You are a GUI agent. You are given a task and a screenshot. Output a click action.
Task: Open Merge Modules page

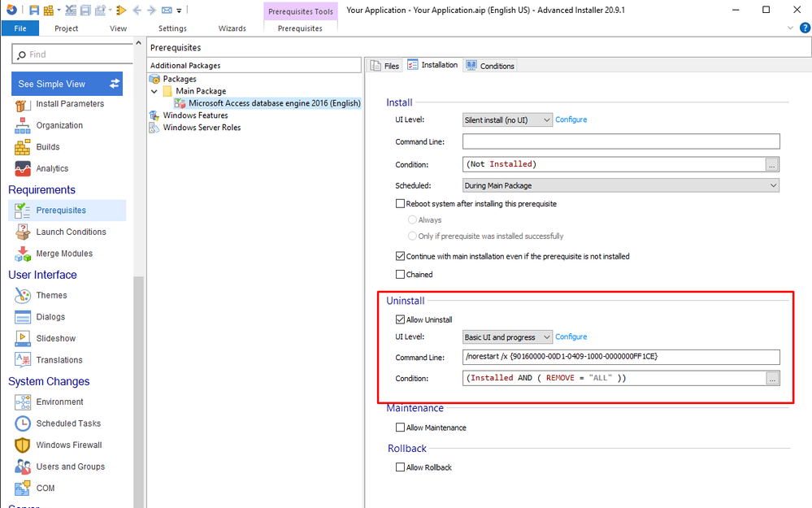64,254
